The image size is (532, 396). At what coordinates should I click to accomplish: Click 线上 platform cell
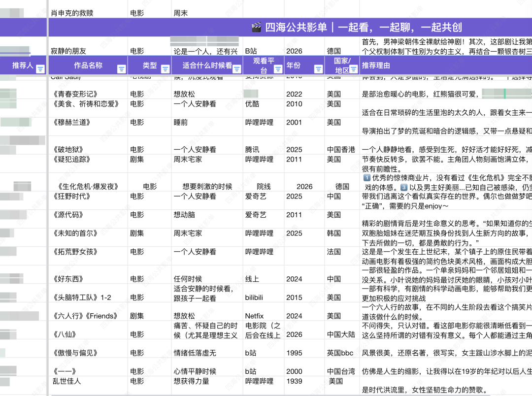click(x=263, y=274)
